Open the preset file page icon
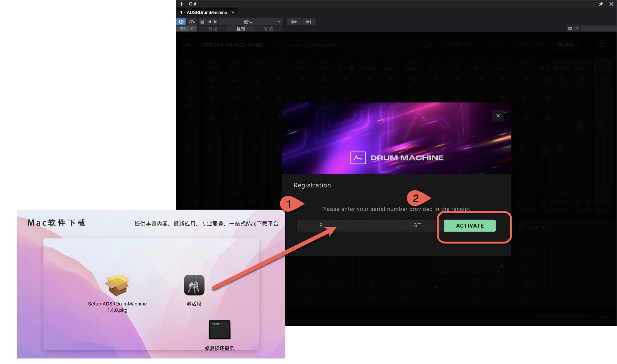This screenshot has width=617, height=364. click(x=202, y=22)
